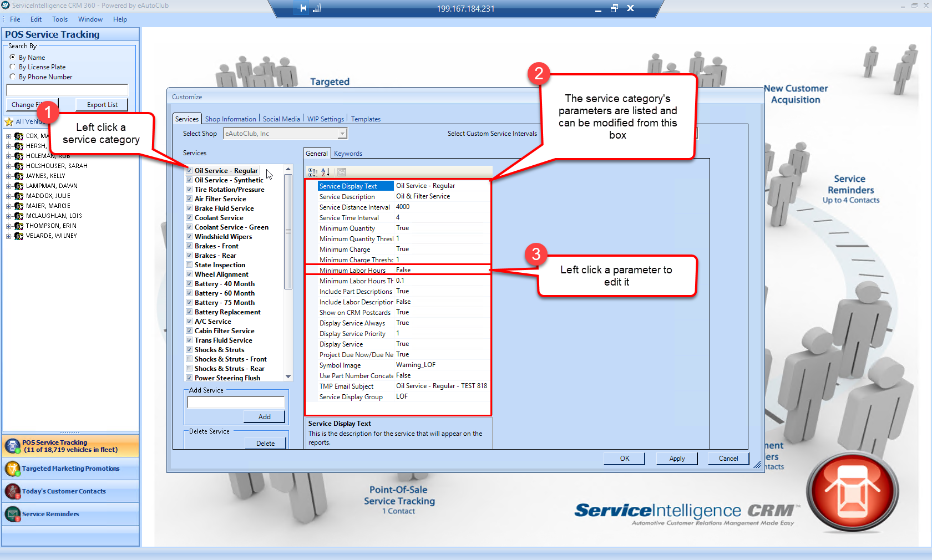Click the red car logo icon

[852, 491]
